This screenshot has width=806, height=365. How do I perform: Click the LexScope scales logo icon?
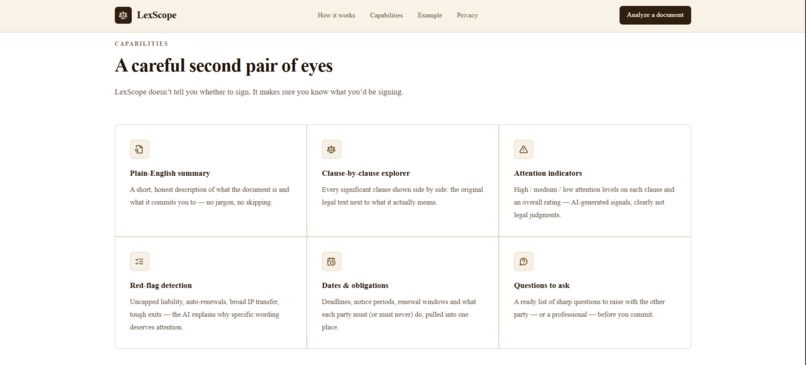coord(123,15)
